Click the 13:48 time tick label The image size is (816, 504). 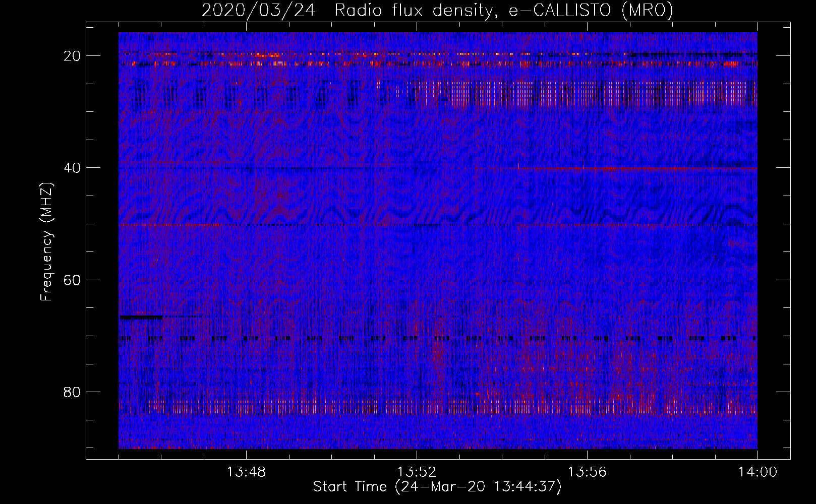click(x=246, y=472)
